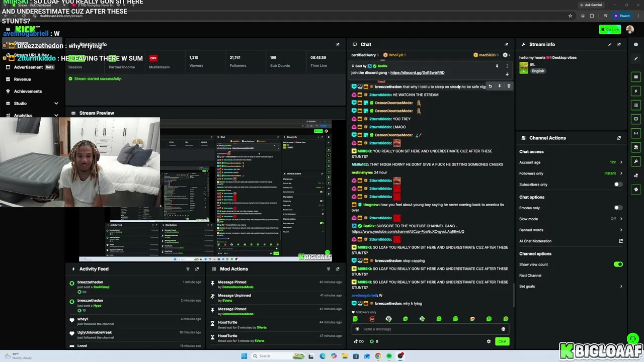Open pinned message options menu
Viewport: 644px width, 362px height.
507,66
